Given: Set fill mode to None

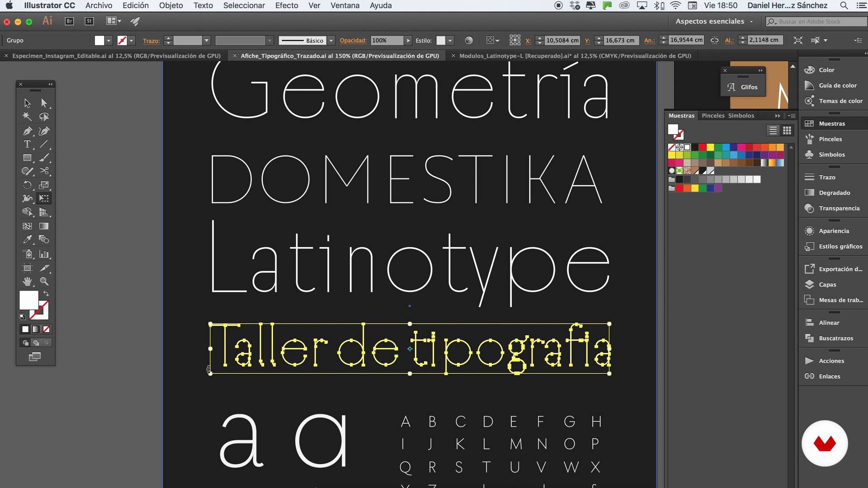Looking at the screenshot, I should pyautogui.click(x=46, y=329).
